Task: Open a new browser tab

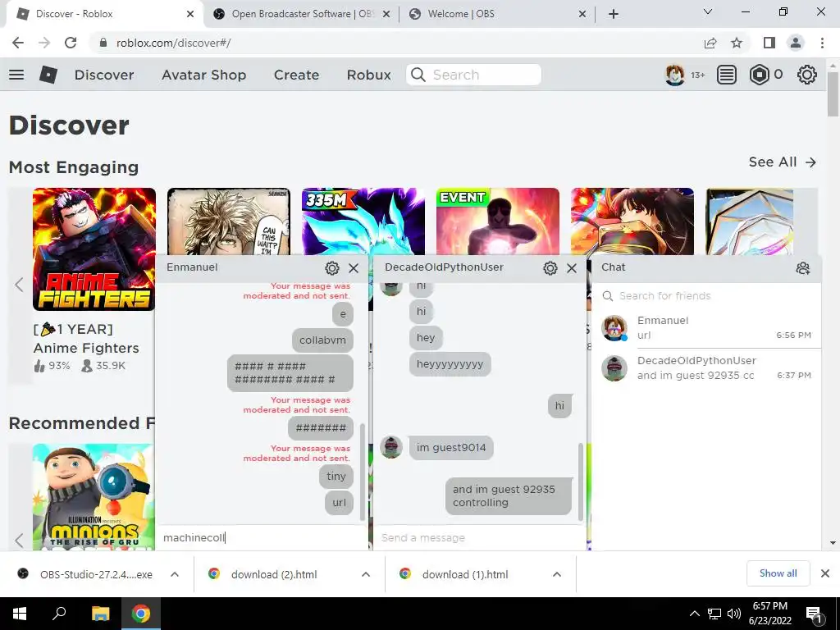Action: pyautogui.click(x=614, y=14)
